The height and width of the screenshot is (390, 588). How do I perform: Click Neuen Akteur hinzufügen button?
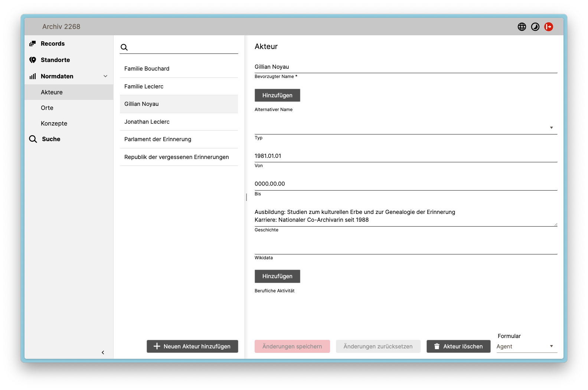coord(192,346)
